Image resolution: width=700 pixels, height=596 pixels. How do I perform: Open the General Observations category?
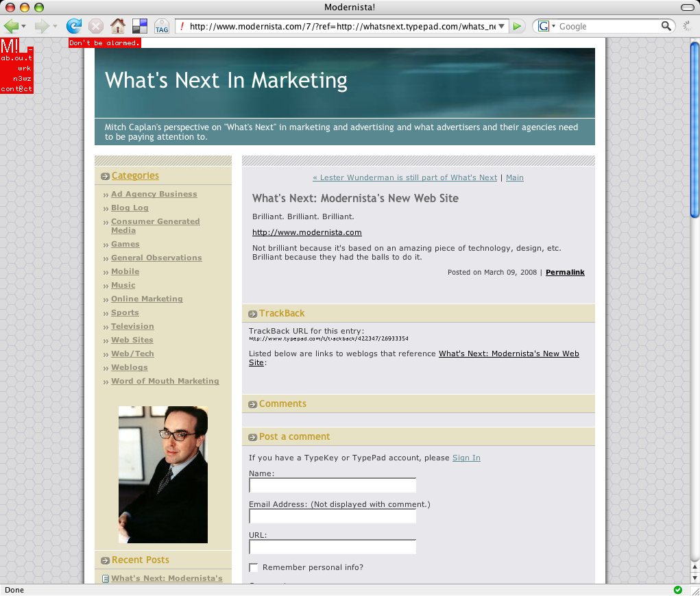pos(156,258)
